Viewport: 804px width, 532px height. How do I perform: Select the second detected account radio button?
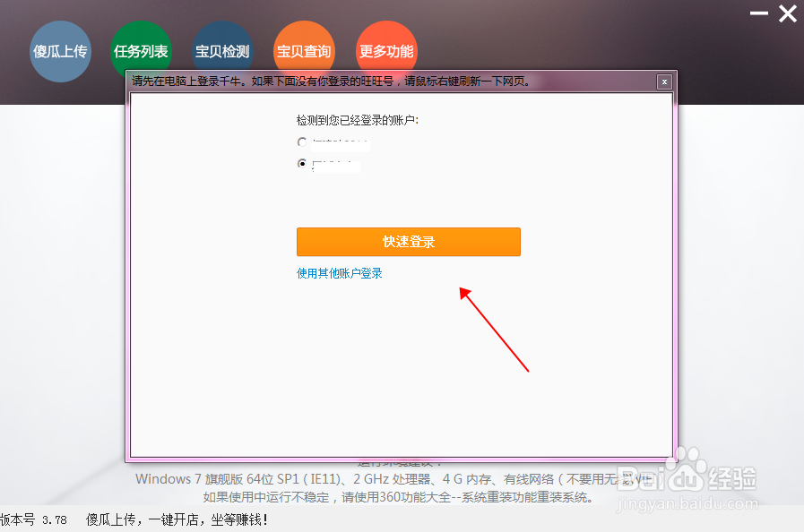click(302, 163)
